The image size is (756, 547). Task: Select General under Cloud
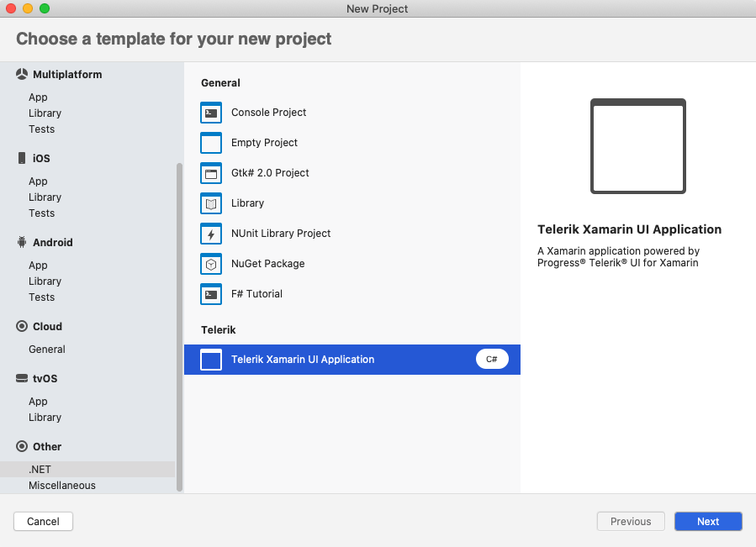(47, 349)
